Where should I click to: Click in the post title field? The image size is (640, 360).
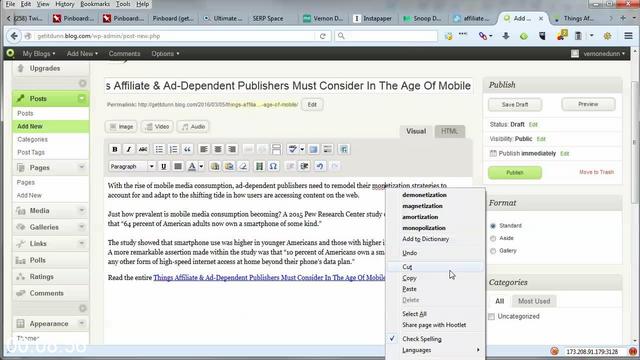(x=289, y=86)
